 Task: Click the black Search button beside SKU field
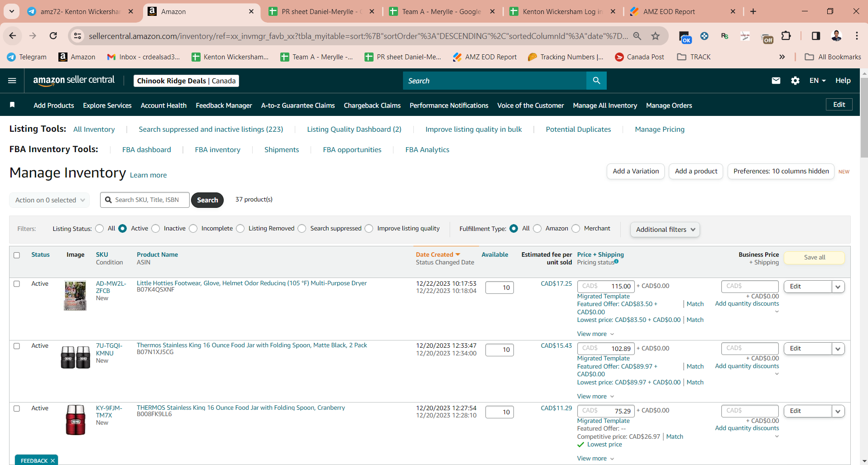[207, 200]
